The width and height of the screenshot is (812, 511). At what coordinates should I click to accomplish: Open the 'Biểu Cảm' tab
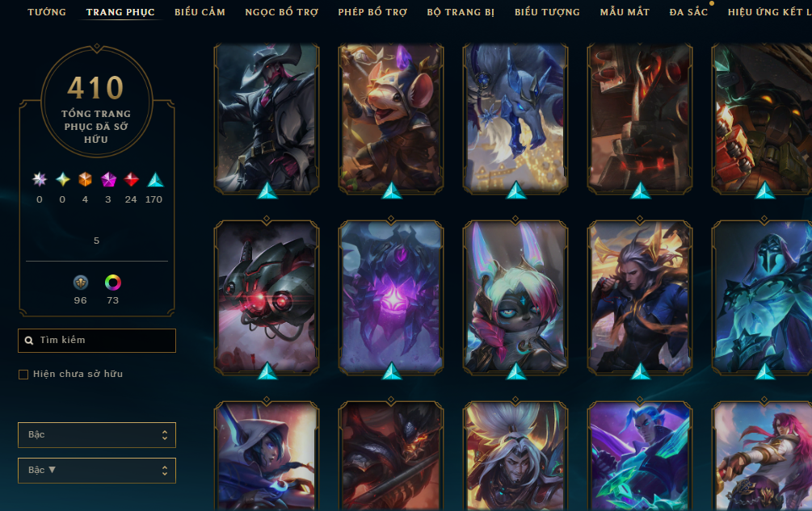(200, 12)
